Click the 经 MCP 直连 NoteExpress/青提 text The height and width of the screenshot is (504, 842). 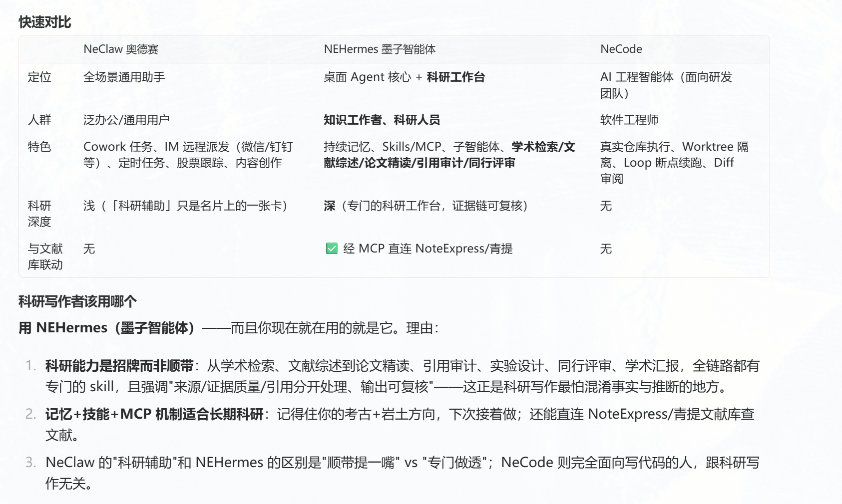428,249
